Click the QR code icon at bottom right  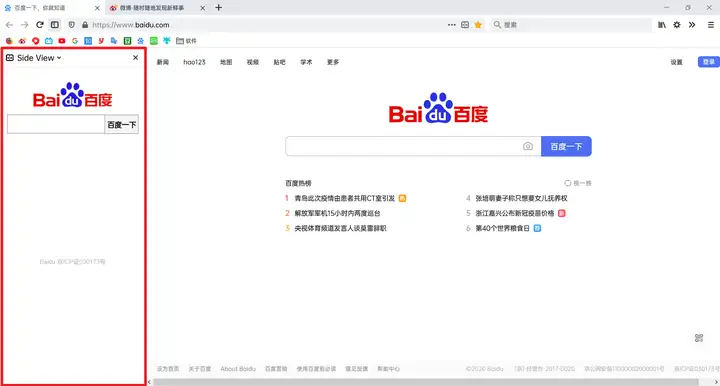coord(699,338)
